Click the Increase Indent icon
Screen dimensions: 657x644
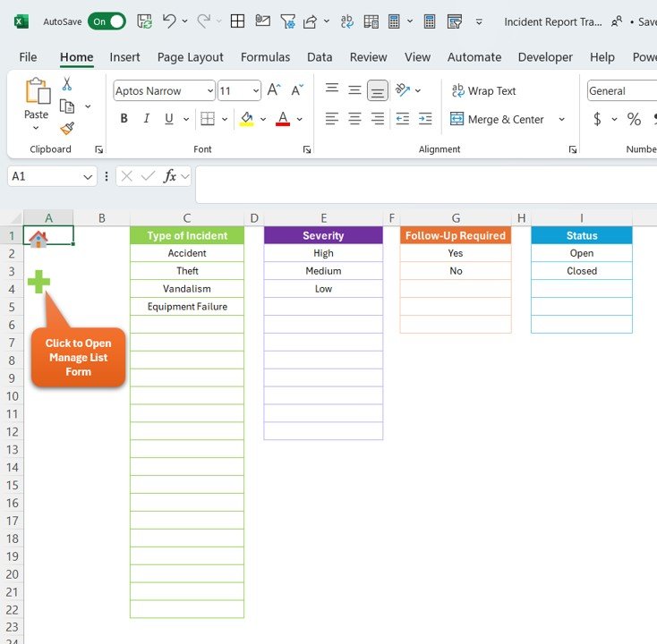point(425,119)
